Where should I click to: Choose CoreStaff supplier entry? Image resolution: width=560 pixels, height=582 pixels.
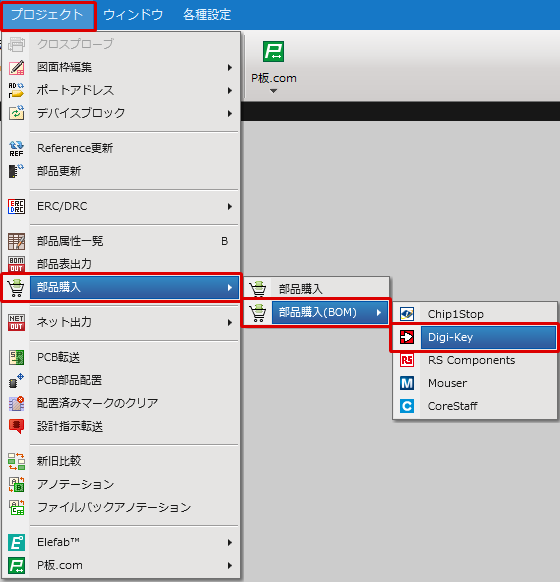click(x=475, y=406)
